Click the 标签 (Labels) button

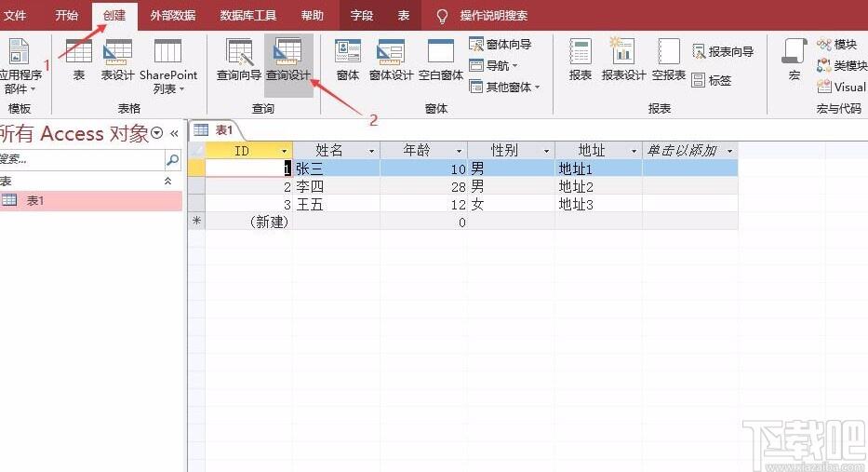pos(712,80)
